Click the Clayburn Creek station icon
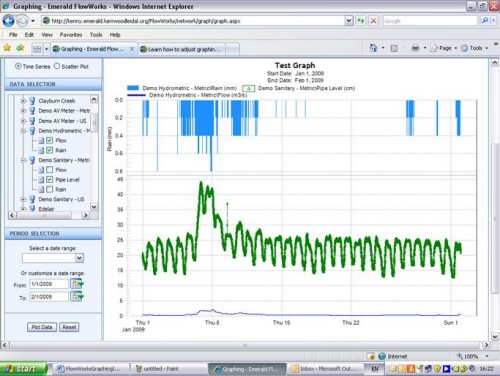Screen dimensions: 500x376 [x=32, y=101]
